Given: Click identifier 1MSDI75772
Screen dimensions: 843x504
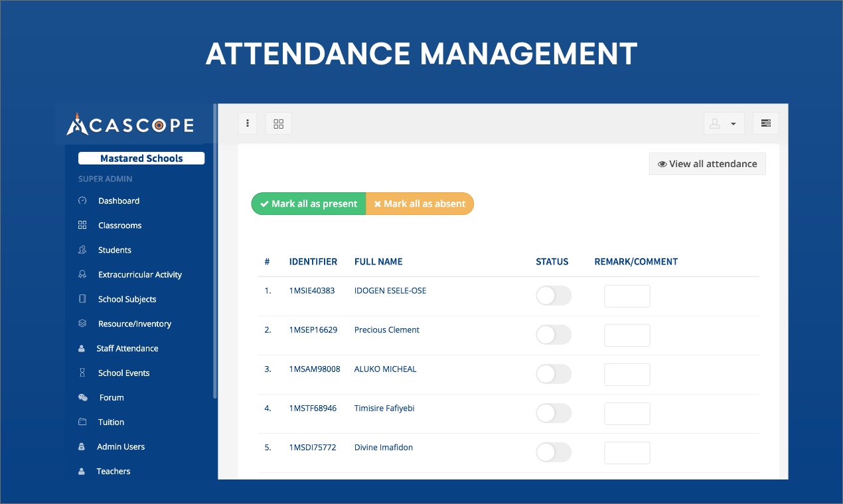Looking at the screenshot, I should click(313, 447).
